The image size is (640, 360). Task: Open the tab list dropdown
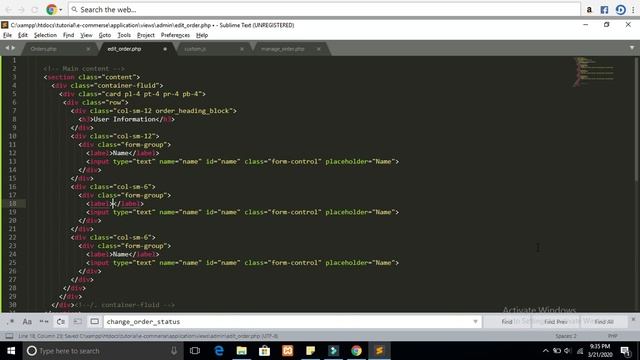[x=632, y=48]
